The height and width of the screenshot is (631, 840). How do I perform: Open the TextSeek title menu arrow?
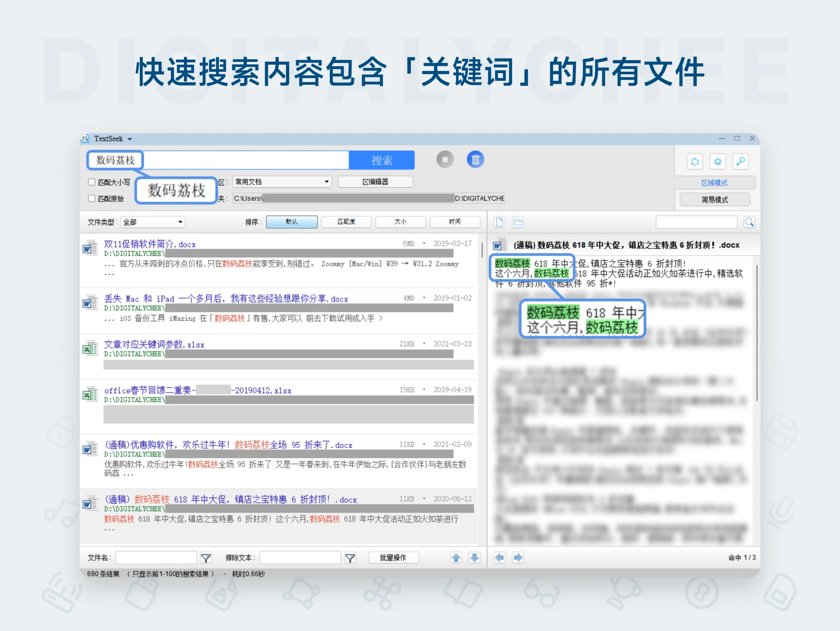[x=130, y=139]
